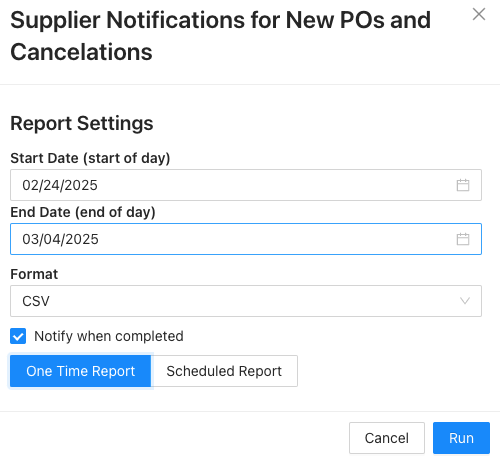Click the 'Report Settings' section heading
Screen dimensions: 500x459
pos(82,123)
